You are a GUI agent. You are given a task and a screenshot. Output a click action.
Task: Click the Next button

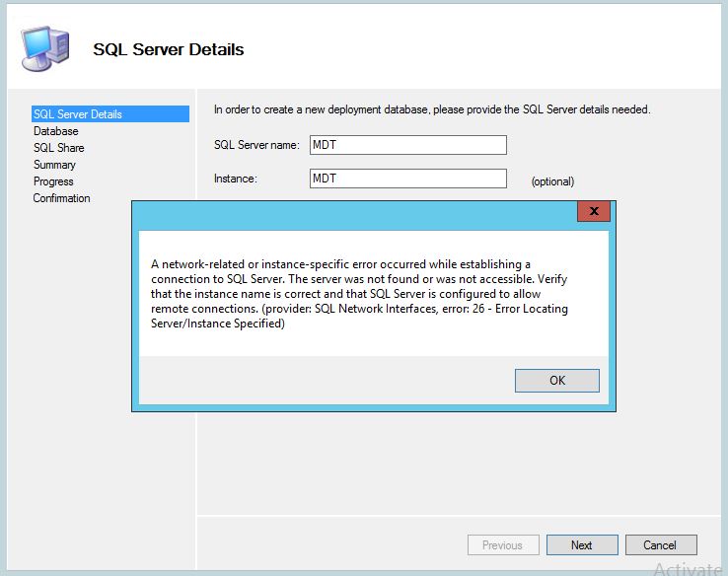pos(582,544)
